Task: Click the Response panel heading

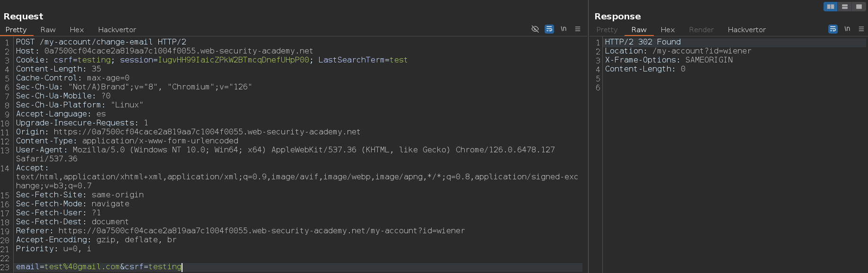Action: 617,16
